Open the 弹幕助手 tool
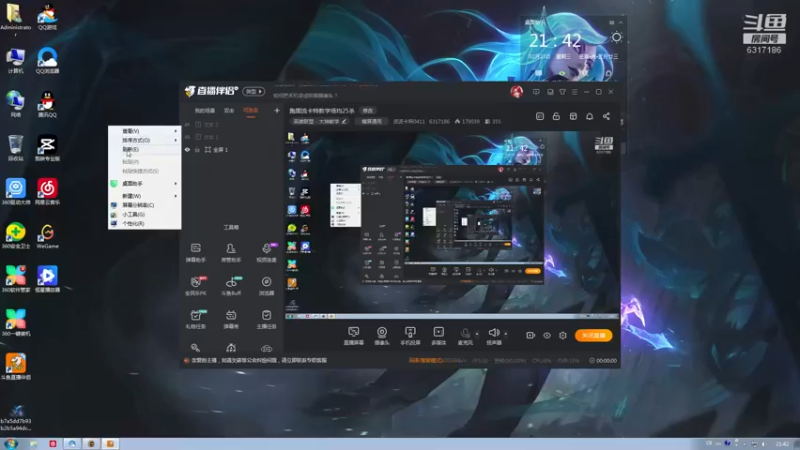 195,253
